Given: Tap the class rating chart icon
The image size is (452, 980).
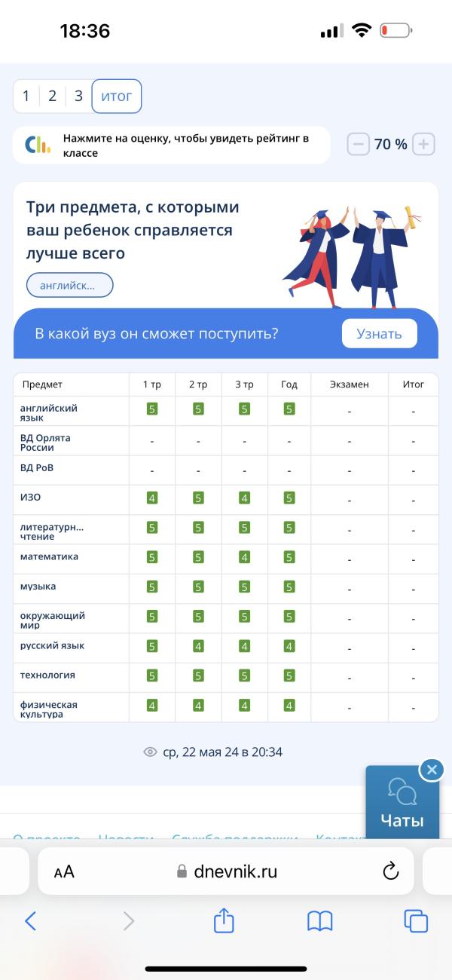Looking at the screenshot, I should pos(38,145).
